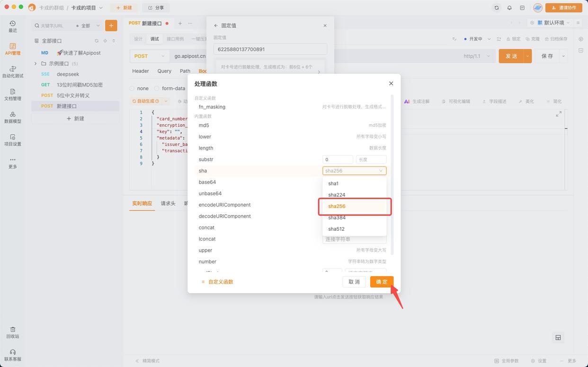Screen dimensions: 588x367
Task: Close the 处理函数 dialog
Action: tap(391, 84)
